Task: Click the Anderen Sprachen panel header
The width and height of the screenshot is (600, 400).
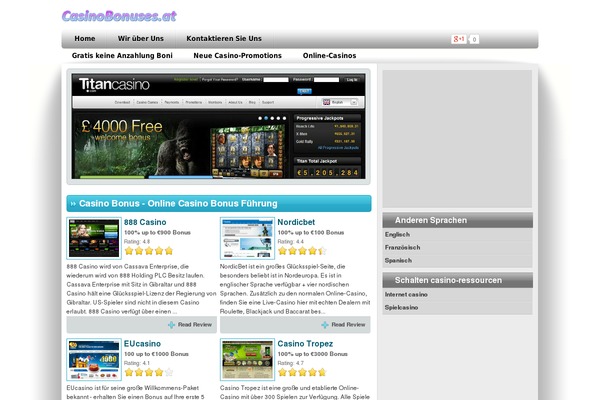Action: coord(458,220)
